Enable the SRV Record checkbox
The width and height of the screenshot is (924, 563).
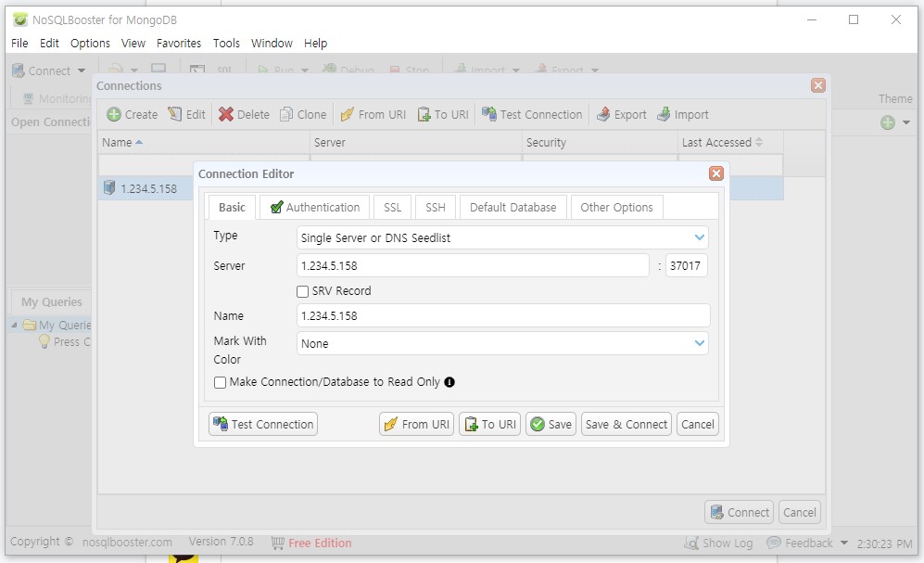point(303,291)
